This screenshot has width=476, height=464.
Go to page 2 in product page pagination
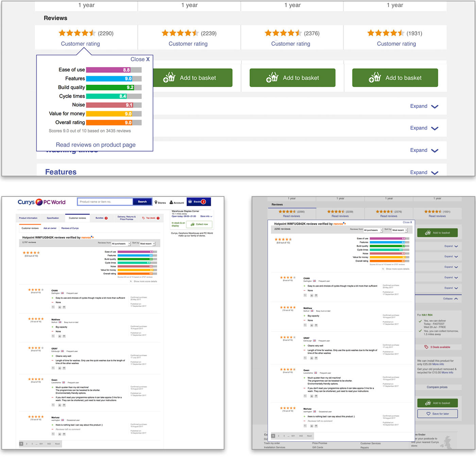(x=27, y=444)
